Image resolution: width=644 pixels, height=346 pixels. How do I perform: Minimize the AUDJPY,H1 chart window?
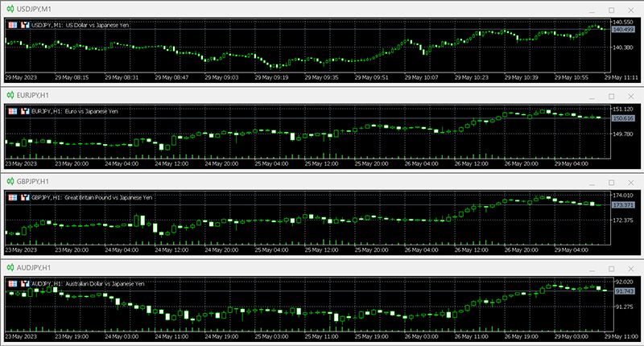[x=592, y=270]
